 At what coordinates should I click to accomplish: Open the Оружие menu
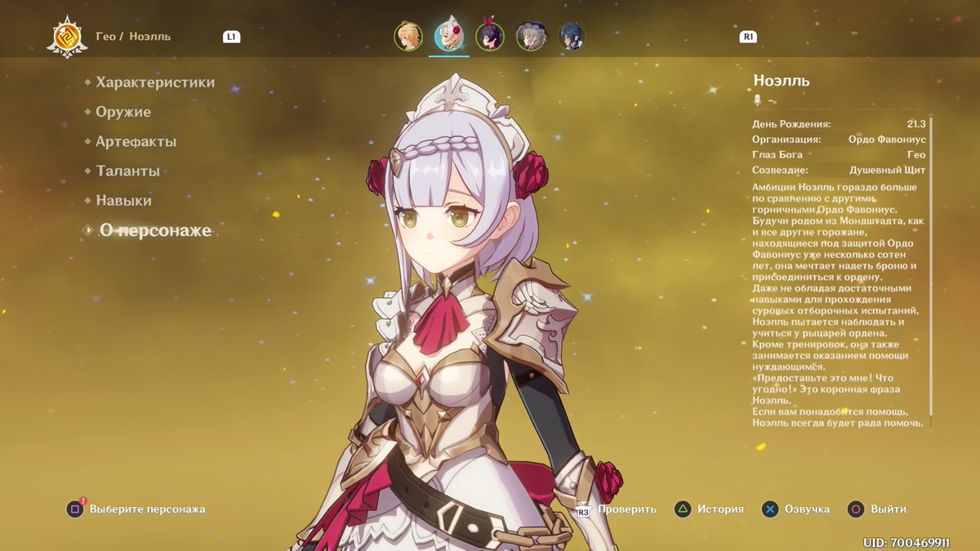click(x=123, y=112)
